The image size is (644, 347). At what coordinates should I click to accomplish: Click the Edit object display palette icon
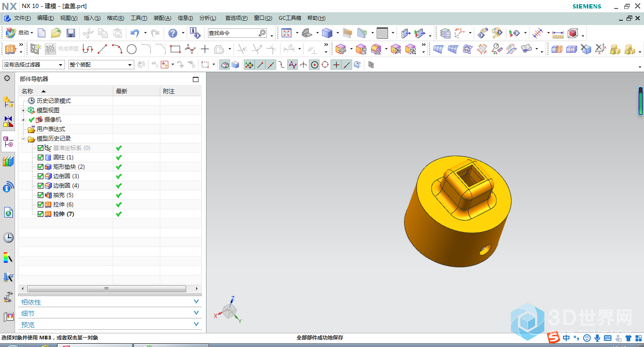[497, 33]
